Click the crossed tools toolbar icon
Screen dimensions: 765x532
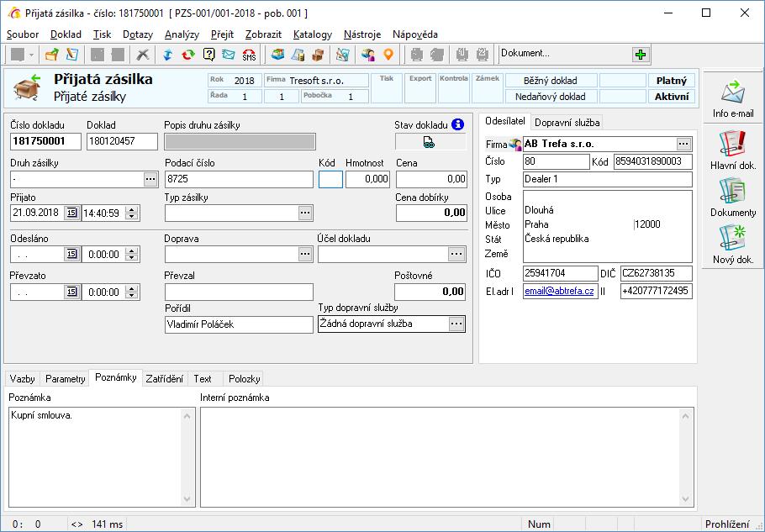pyautogui.click(x=142, y=54)
